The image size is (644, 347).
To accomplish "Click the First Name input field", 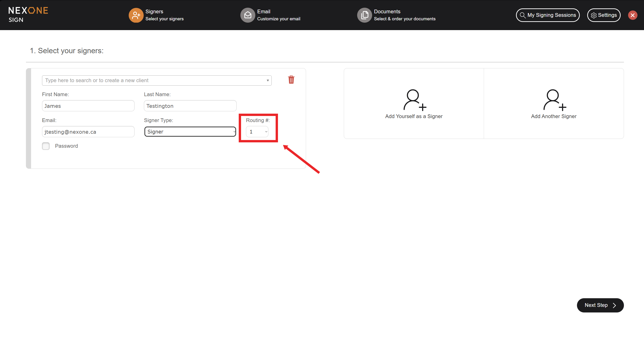I will click(88, 106).
